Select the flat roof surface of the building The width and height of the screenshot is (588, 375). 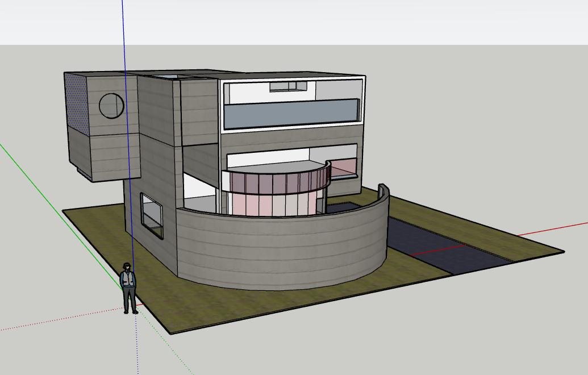[x=284, y=75]
